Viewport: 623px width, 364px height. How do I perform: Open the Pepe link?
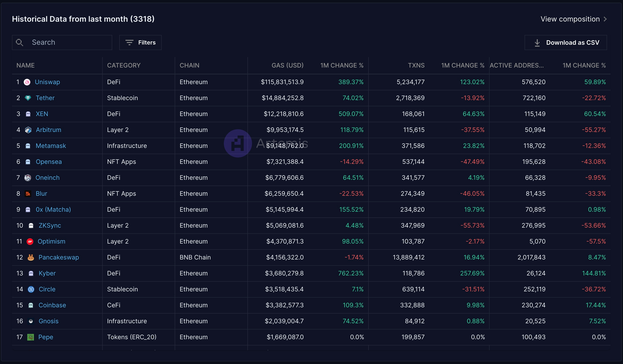coord(46,337)
